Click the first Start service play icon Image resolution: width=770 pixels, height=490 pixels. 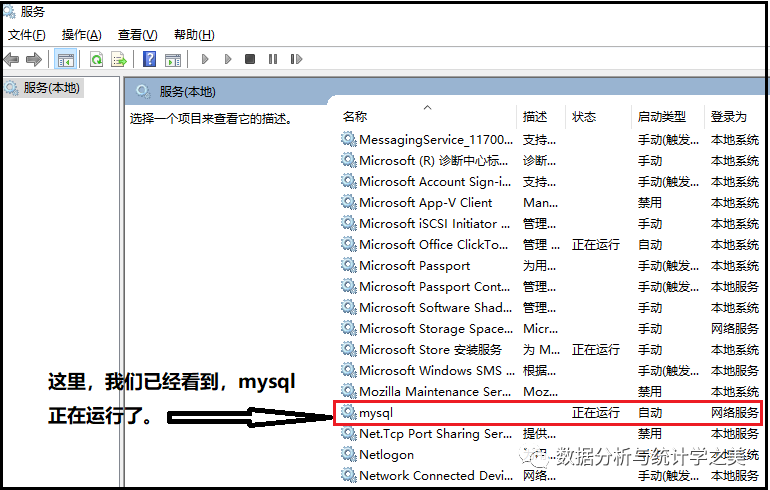click(205, 59)
